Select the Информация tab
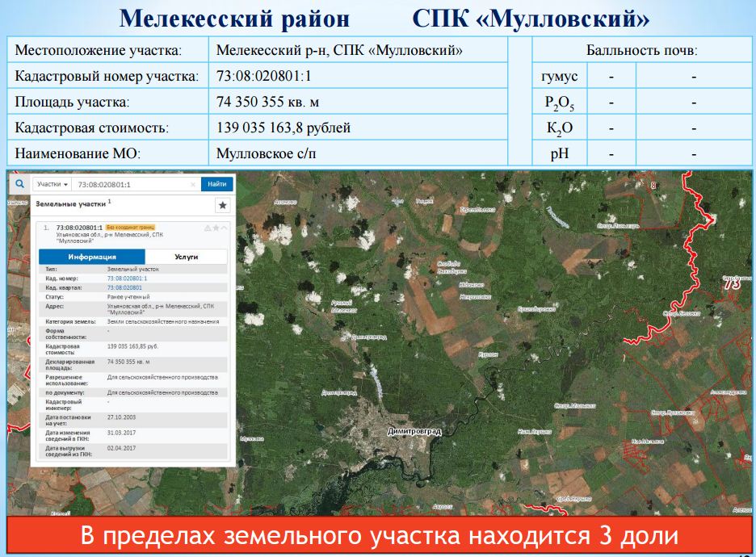The width and height of the screenshot is (756, 557). pos(91,256)
